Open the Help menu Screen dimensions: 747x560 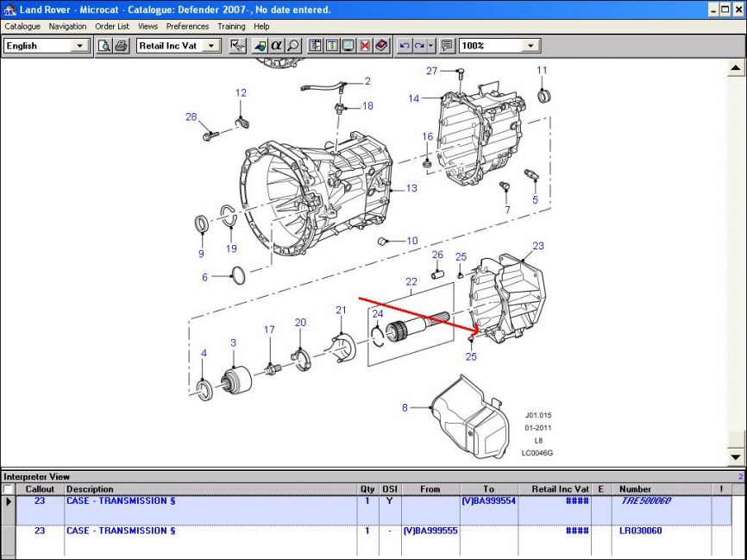pyautogui.click(x=261, y=27)
